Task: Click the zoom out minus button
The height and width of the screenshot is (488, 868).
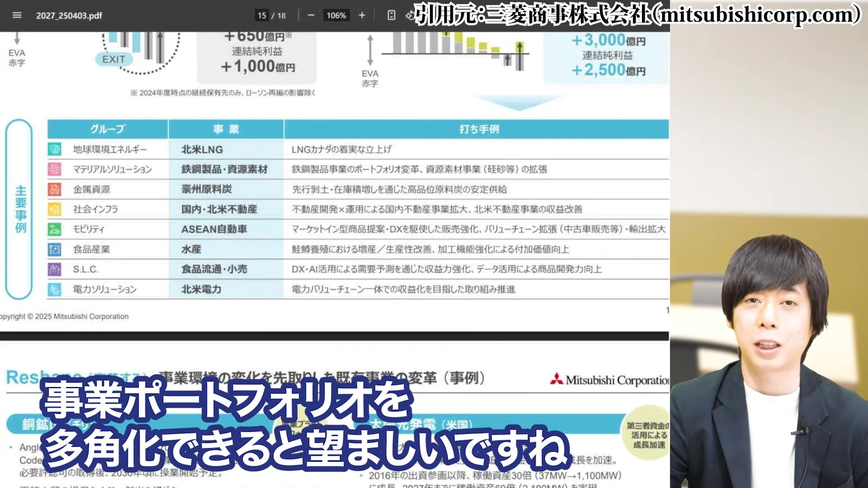Action: 311,15
